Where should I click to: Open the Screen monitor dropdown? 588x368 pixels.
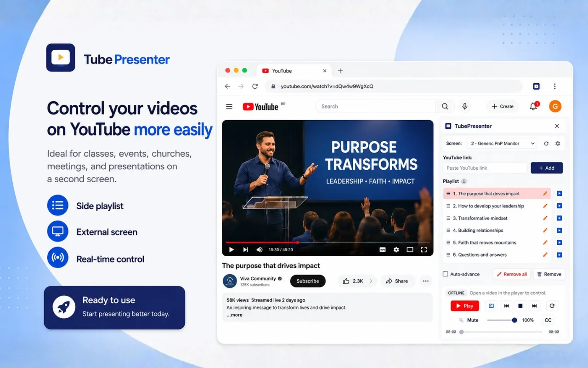point(502,144)
